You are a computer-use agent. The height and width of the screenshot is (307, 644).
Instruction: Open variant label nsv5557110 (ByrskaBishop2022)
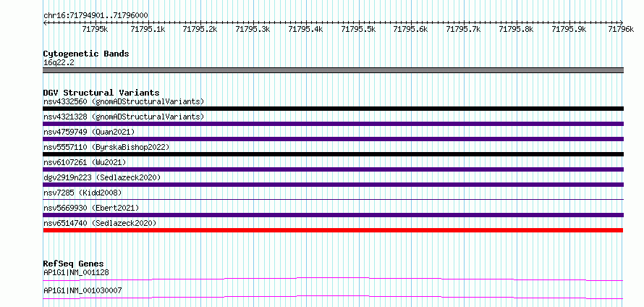(x=106, y=147)
